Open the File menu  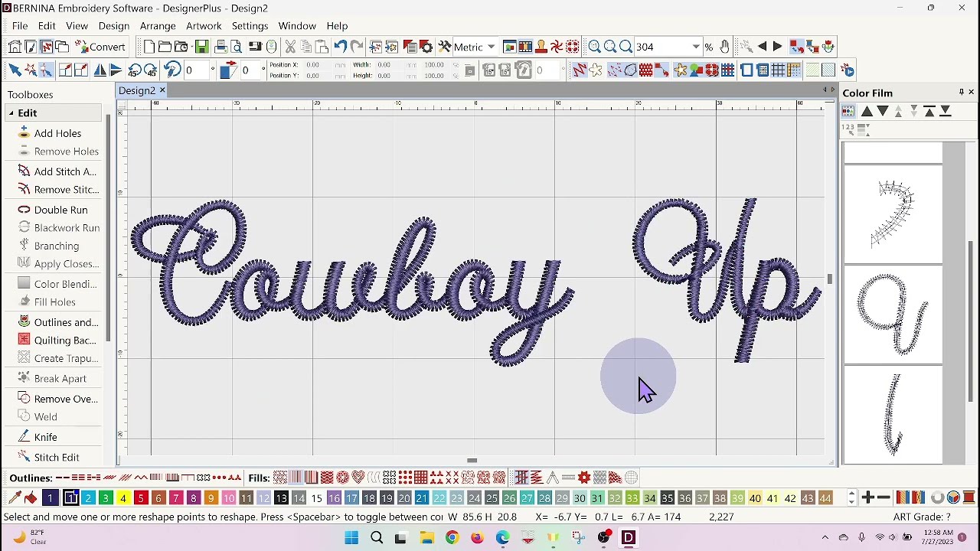[x=20, y=26]
